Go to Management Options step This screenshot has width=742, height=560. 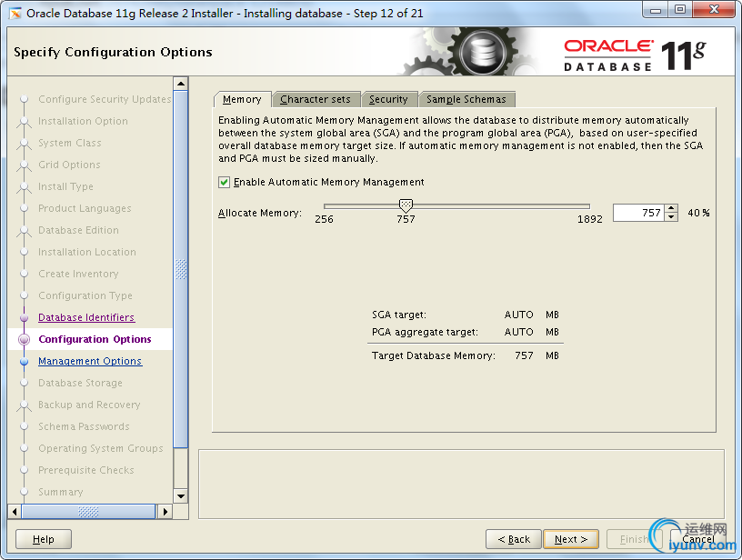tap(90, 361)
